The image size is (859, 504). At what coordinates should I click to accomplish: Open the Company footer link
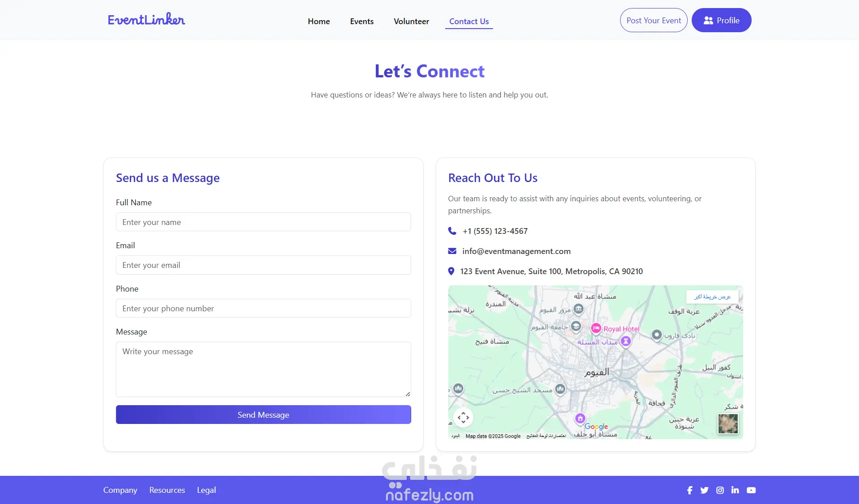point(120,490)
